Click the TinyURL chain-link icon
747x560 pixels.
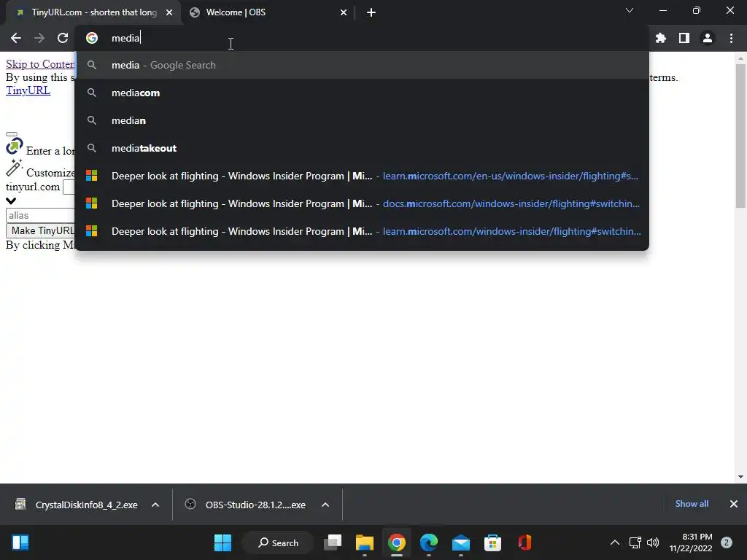tap(15, 146)
